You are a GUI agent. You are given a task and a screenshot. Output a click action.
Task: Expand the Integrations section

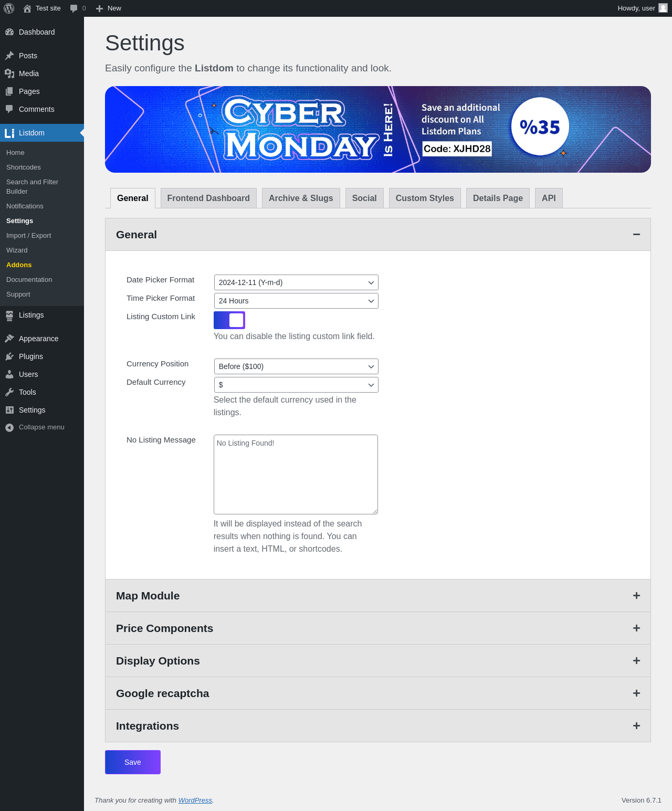[x=378, y=726]
